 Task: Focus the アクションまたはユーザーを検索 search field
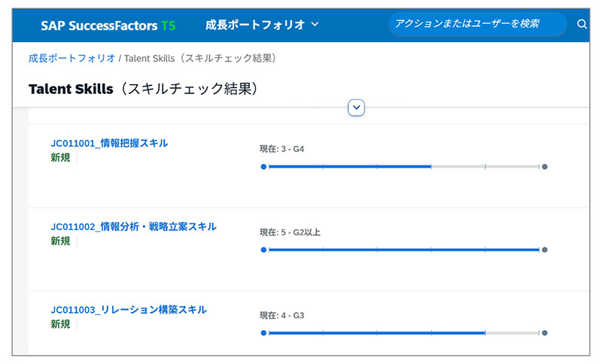click(x=477, y=24)
